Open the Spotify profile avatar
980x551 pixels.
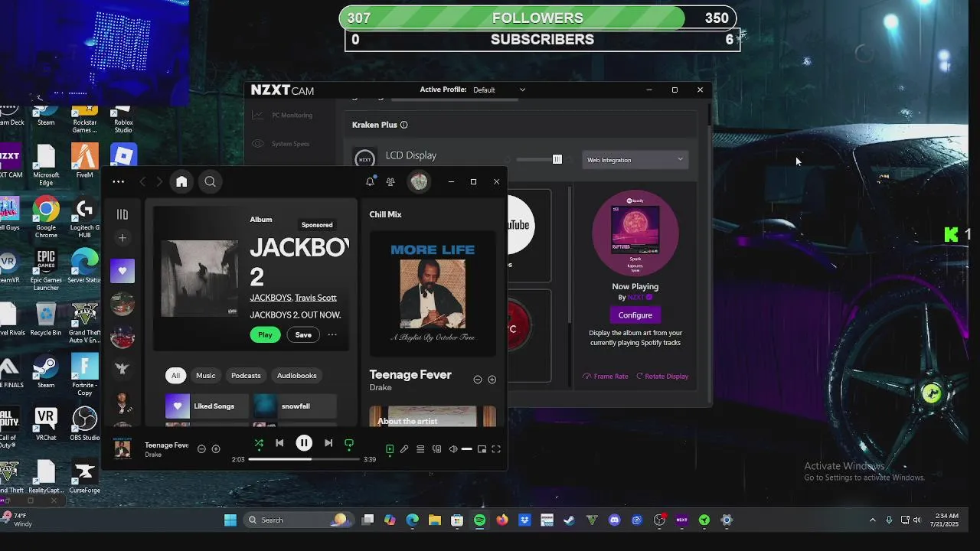point(419,181)
